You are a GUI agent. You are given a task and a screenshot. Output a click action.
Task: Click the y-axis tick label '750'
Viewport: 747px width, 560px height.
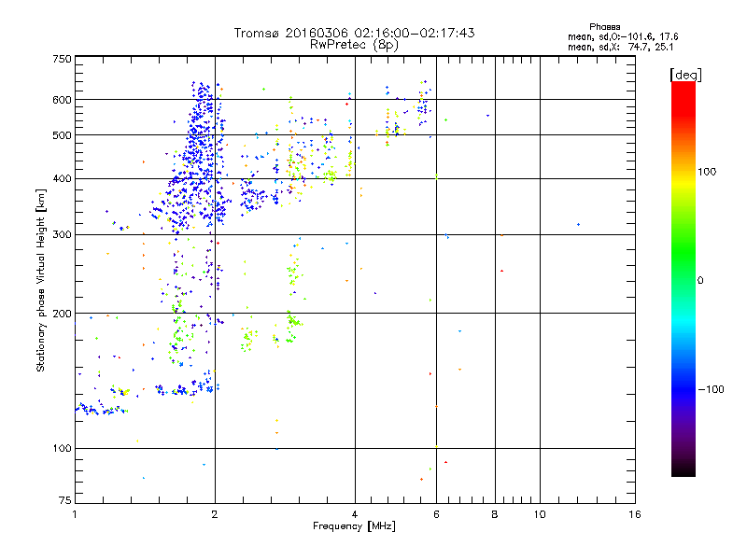coord(62,59)
